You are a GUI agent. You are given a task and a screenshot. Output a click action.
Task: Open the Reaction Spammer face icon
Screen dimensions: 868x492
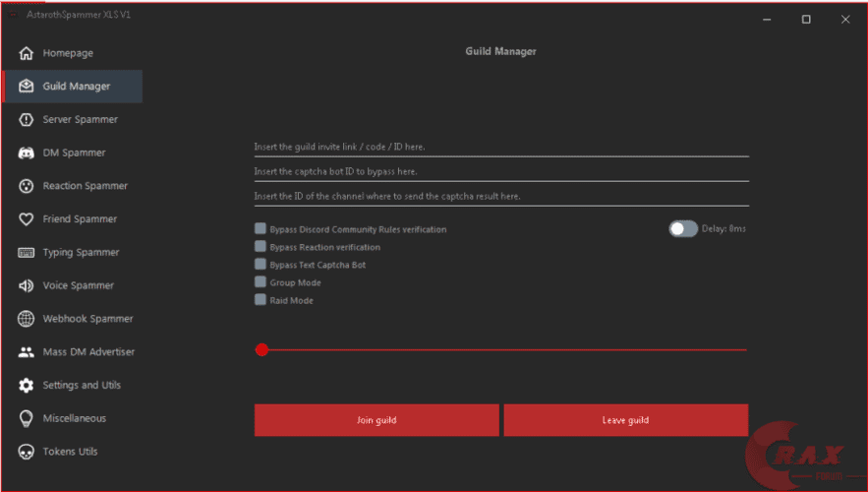tap(26, 186)
